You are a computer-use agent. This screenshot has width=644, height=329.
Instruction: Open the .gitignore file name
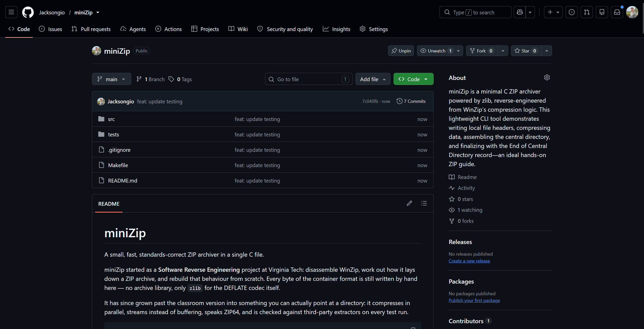coord(119,150)
